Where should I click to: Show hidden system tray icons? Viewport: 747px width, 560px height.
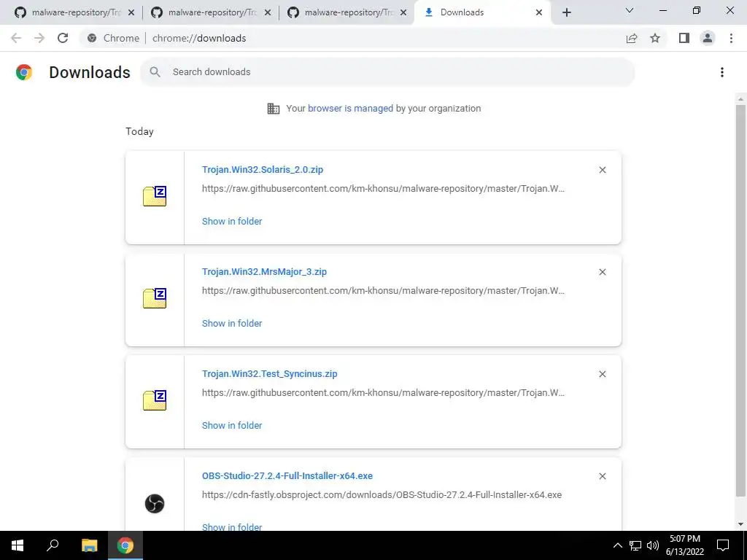coord(617,545)
